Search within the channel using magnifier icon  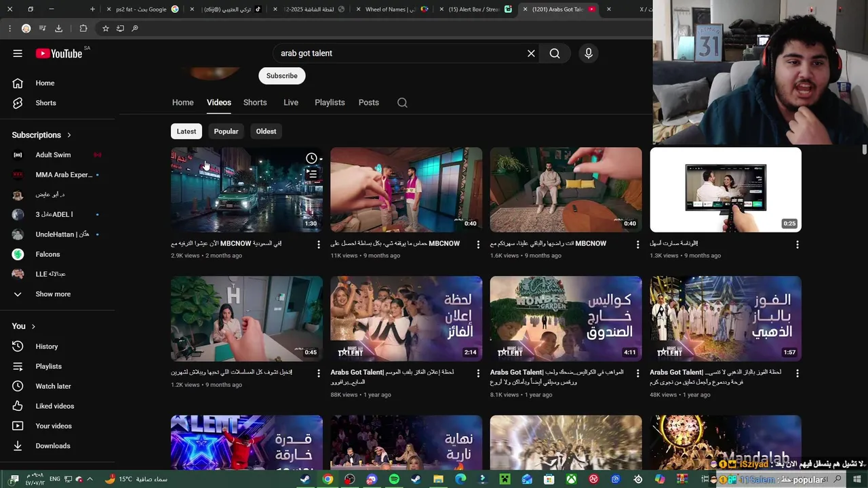point(402,102)
